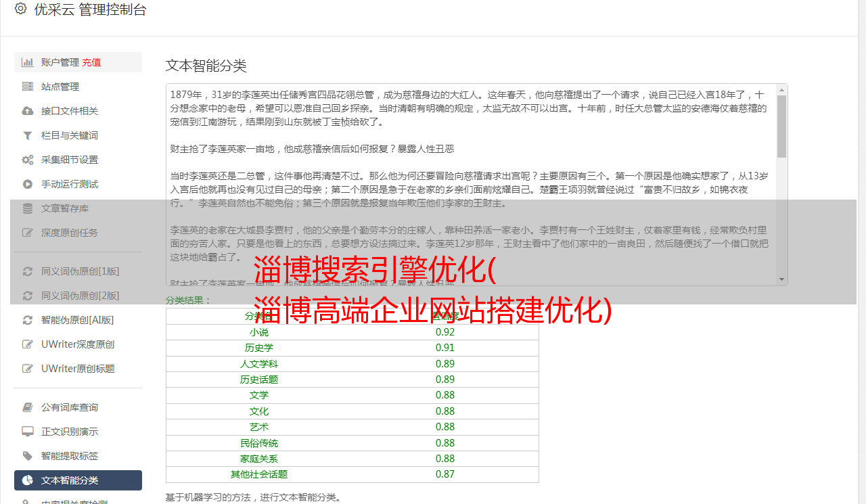Select the 历史话题 category cell
Viewport: 866px width, 504px height.
259,380
